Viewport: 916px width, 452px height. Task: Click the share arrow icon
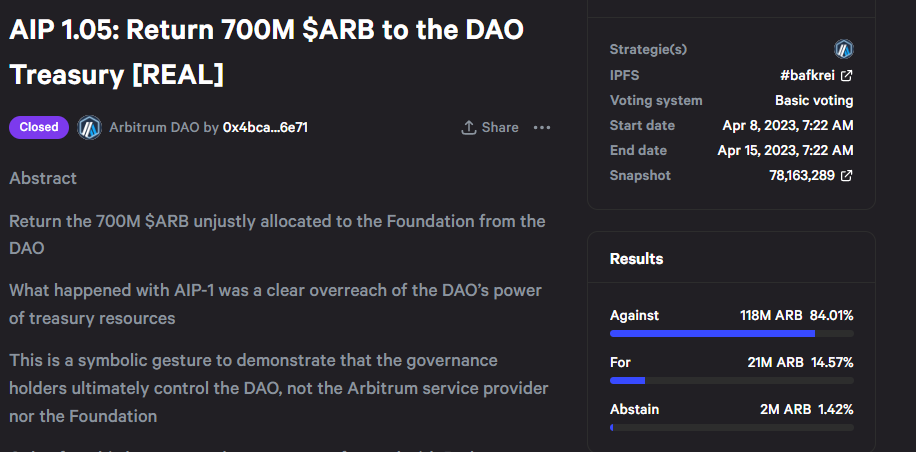tap(468, 127)
